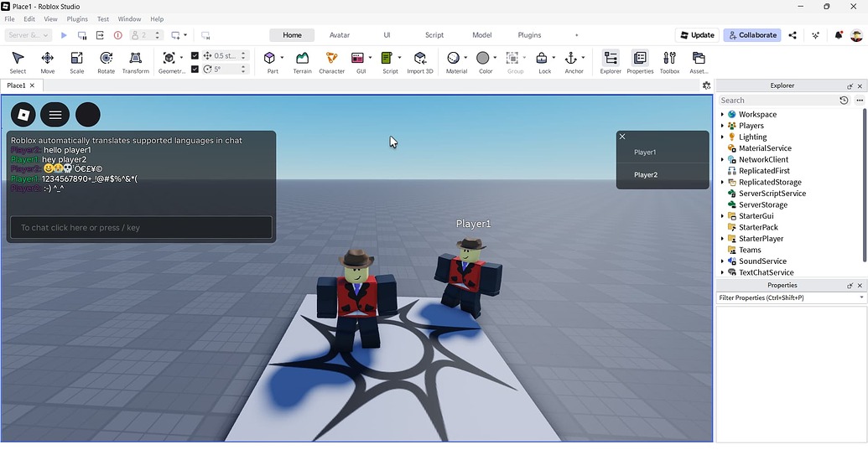This screenshot has height=460, width=868.
Task: Click the Import 3D button
Action: coord(420,62)
